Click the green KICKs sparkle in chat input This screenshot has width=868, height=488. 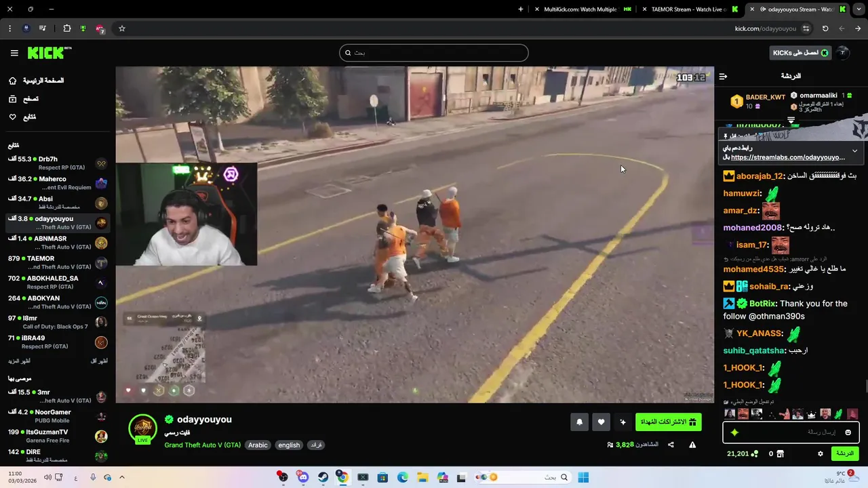734,432
